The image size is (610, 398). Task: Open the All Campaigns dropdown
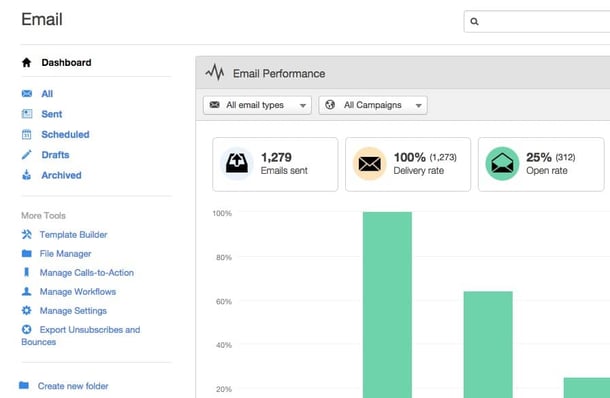(373, 105)
